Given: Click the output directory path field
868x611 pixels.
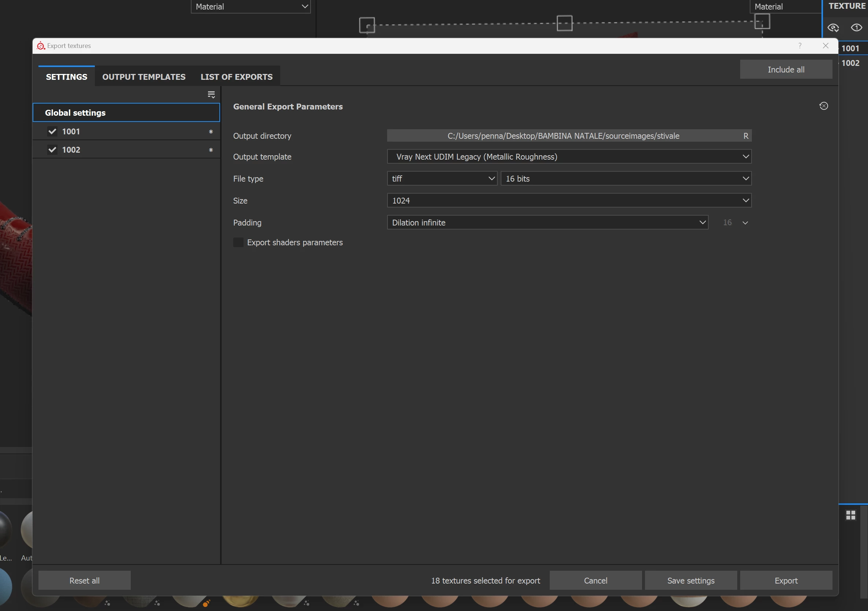Looking at the screenshot, I should coord(563,136).
